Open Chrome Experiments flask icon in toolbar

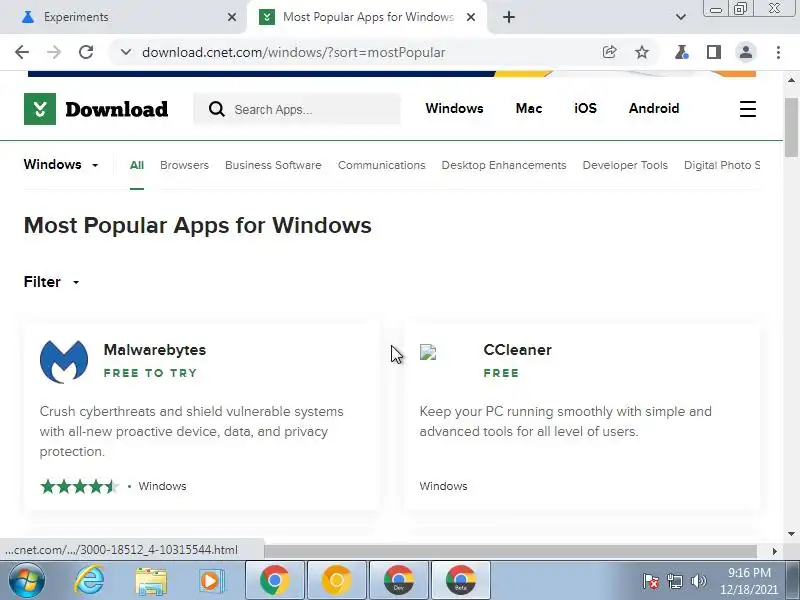coord(682,52)
